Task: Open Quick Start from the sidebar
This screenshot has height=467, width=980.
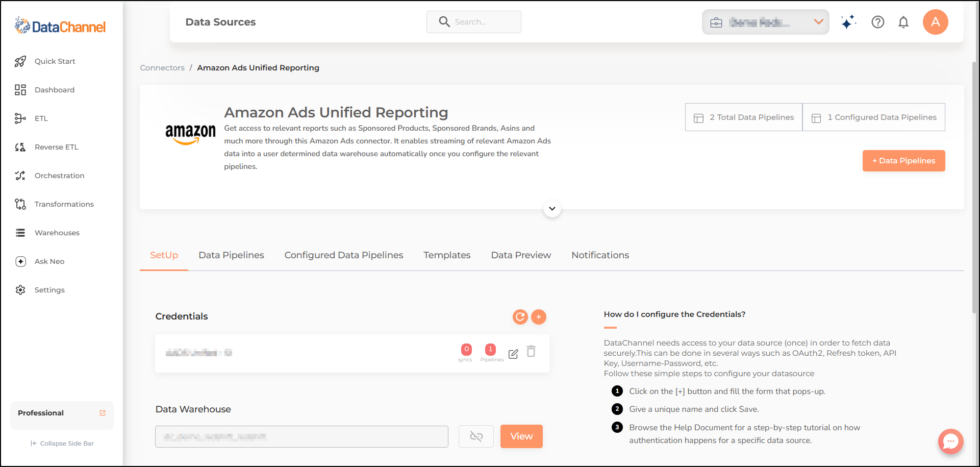Action: pyautogui.click(x=55, y=61)
